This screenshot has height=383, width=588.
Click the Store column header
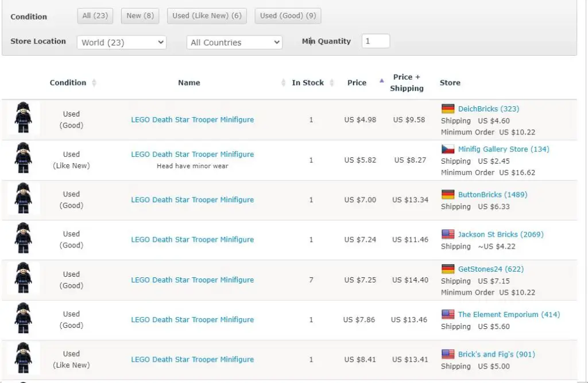pos(450,83)
